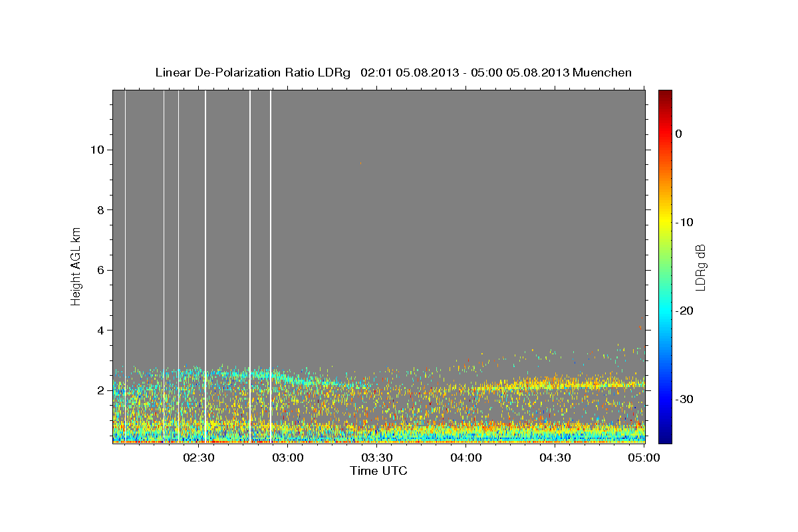Viewport: 798px width, 532px height.
Task: Click the '04:30' time tick label
Action: point(555,458)
